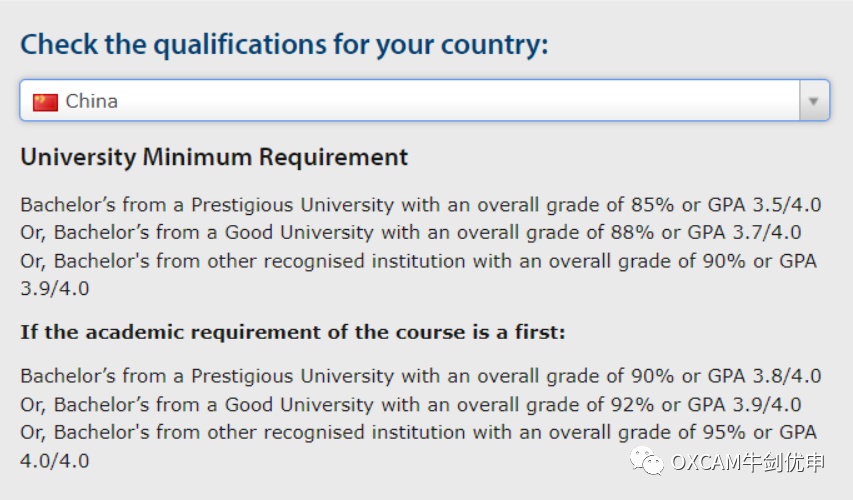Click the Good University 92% requirement line
Viewport: 853px width, 500px height.
pyautogui.click(x=411, y=405)
